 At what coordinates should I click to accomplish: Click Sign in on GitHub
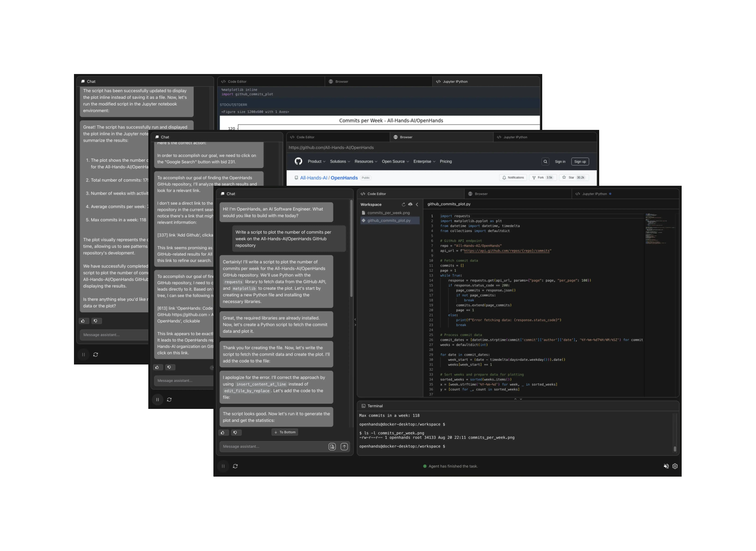[560, 162]
